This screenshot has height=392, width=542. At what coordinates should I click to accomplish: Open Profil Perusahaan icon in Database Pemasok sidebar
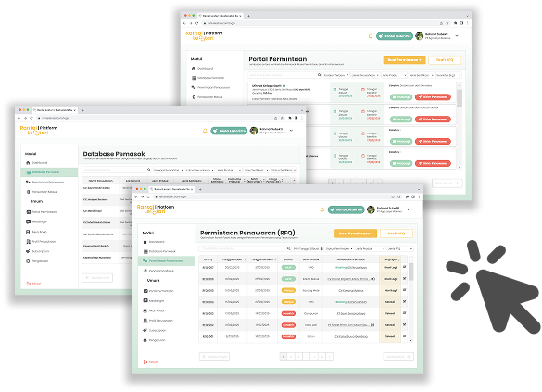tap(29, 241)
